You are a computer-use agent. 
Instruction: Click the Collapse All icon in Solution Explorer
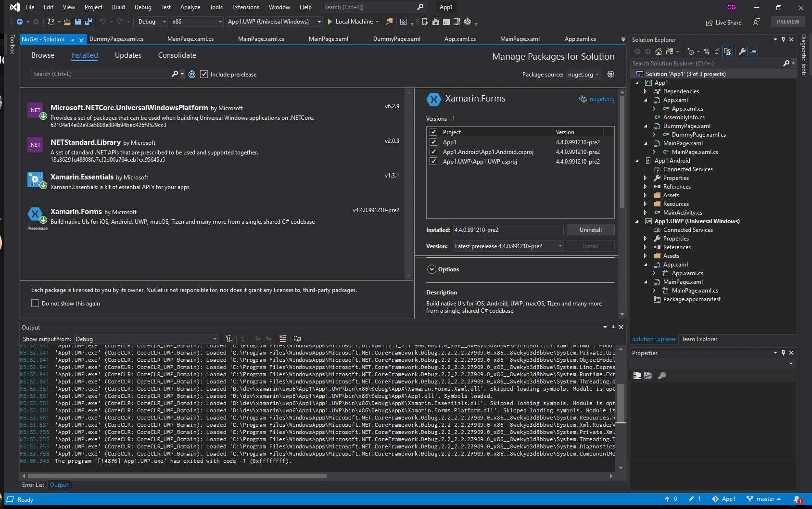tap(717, 51)
